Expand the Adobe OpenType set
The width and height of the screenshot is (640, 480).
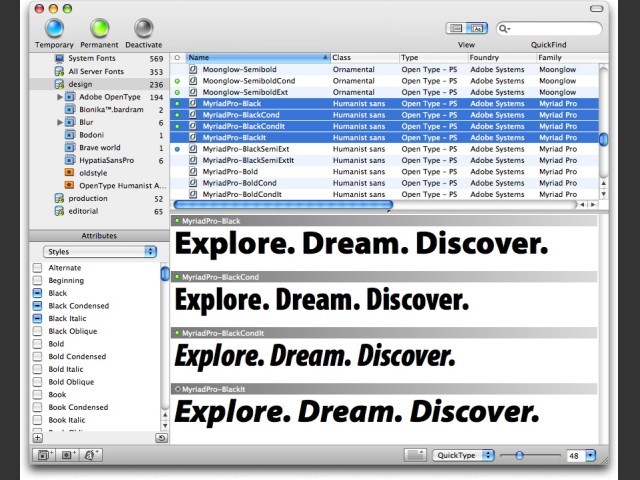[x=60, y=97]
